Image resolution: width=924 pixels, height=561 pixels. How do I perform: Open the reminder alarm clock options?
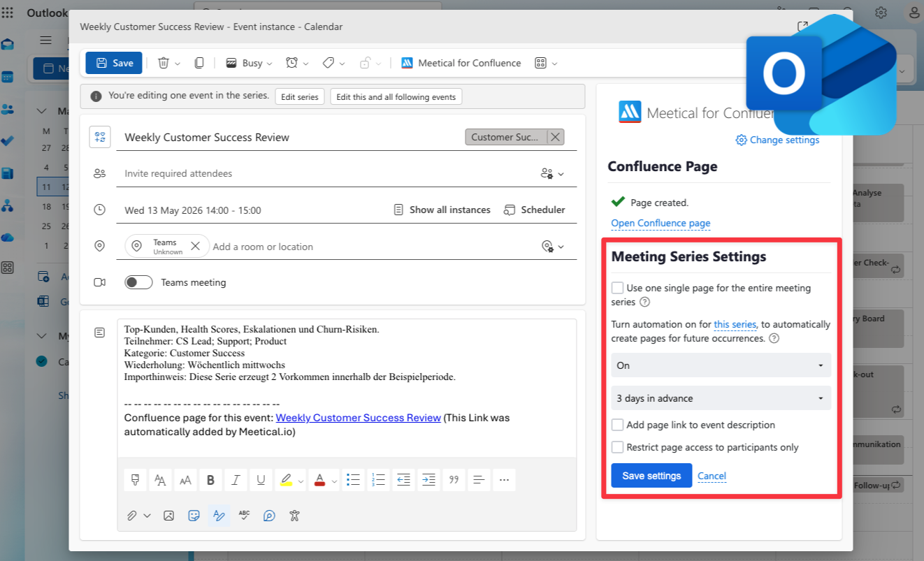coord(291,63)
